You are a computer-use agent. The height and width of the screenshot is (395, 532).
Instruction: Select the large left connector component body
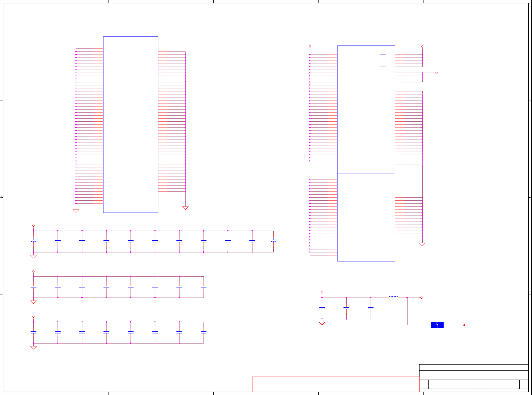click(131, 125)
